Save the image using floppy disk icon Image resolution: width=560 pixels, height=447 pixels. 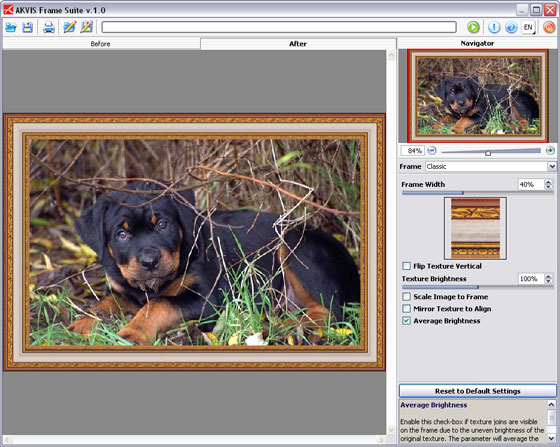click(28, 27)
